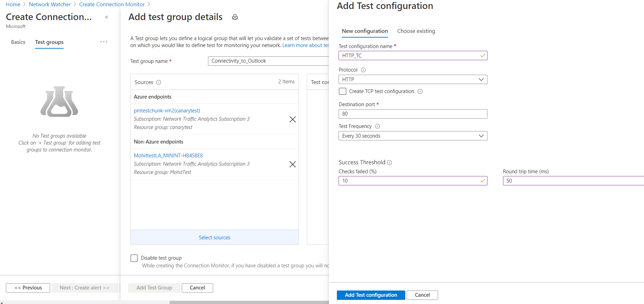Click the Test Frequency info icon
This screenshot has height=304, width=644.
point(377,126)
